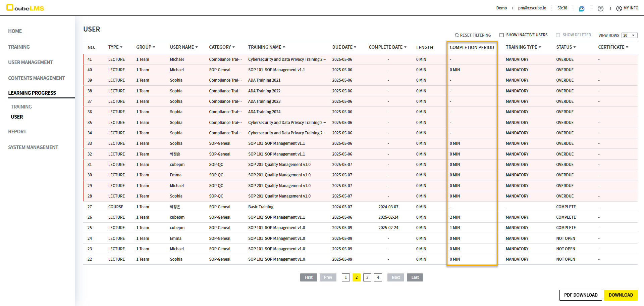Image resolution: width=644 pixels, height=306 pixels.
Task: Click the Reset Filtering refresh icon
Action: click(x=457, y=35)
